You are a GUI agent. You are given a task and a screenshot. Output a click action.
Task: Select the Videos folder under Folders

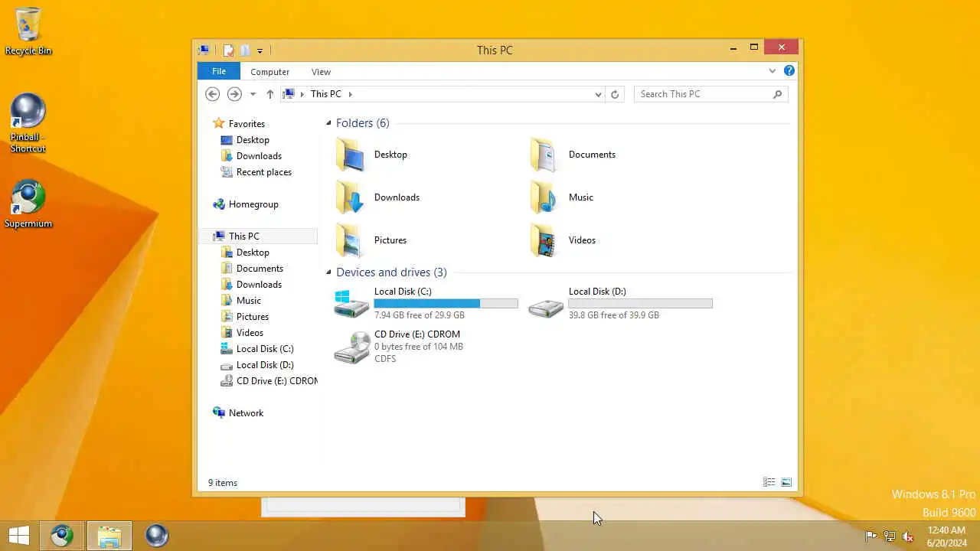tap(563, 240)
